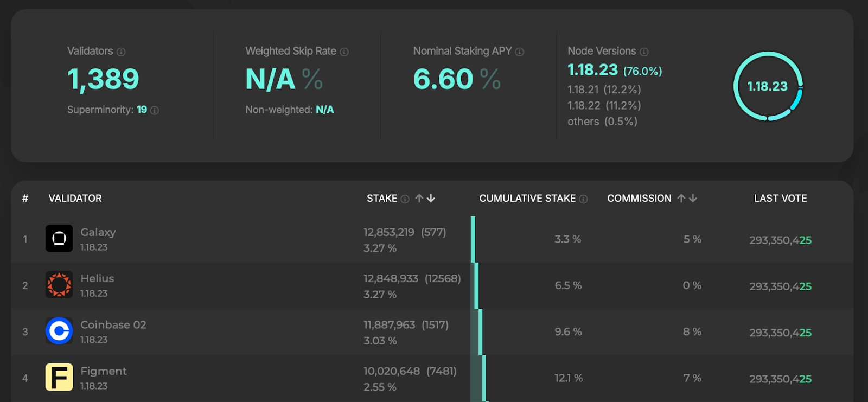Open the Helius validator name link
Image resolution: width=868 pixels, height=402 pixels.
[x=97, y=278]
